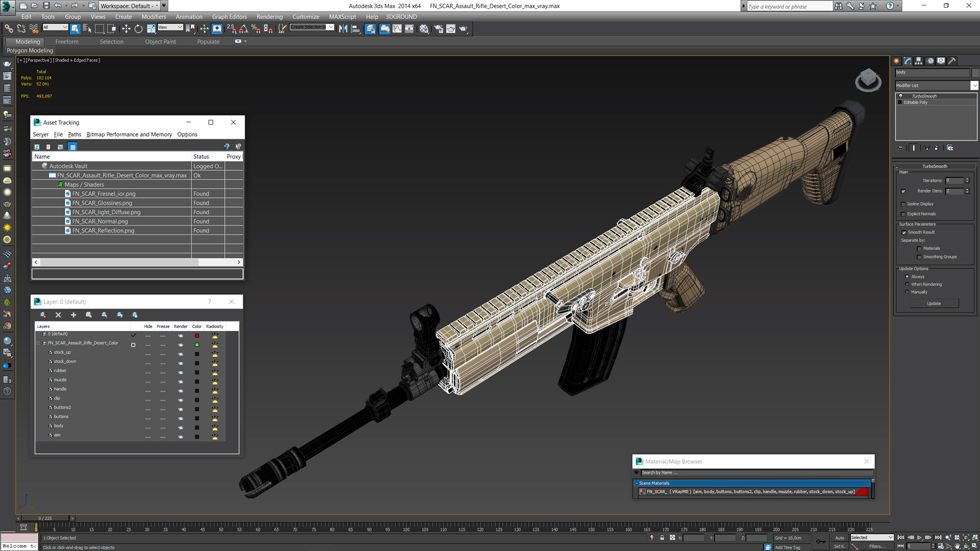The height and width of the screenshot is (551, 980).
Task: Open Select by Name dialog
Action: (87, 29)
